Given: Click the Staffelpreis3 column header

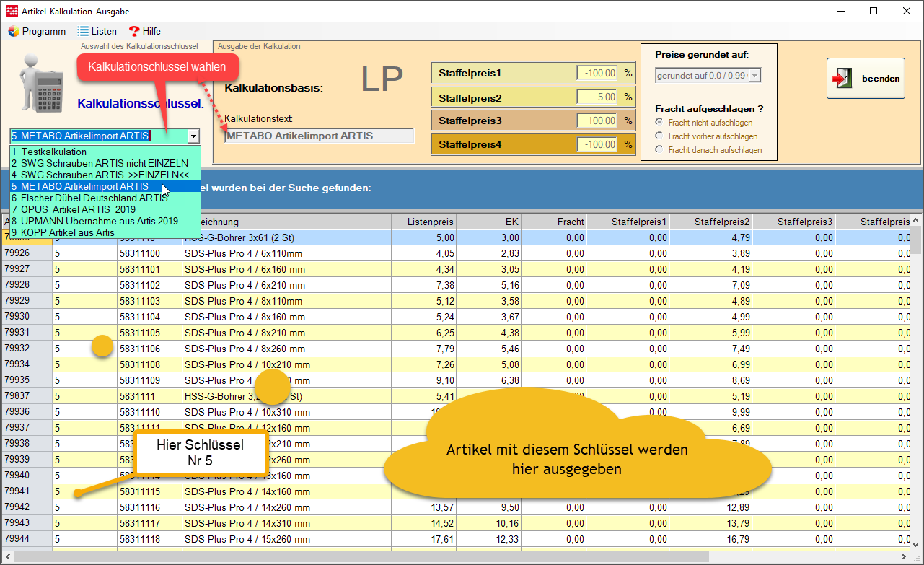Looking at the screenshot, I should [x=794, y=222].
